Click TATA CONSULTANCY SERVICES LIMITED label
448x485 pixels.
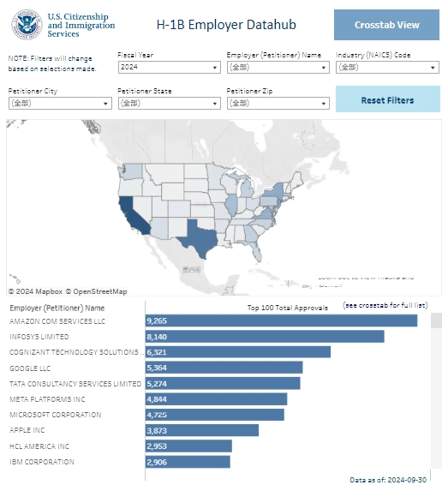pos(75,384)
